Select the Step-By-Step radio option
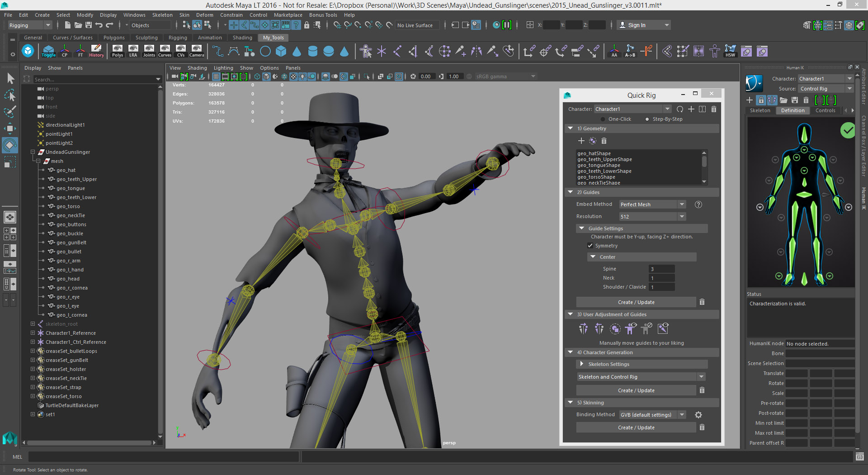 tap(647, 119)
